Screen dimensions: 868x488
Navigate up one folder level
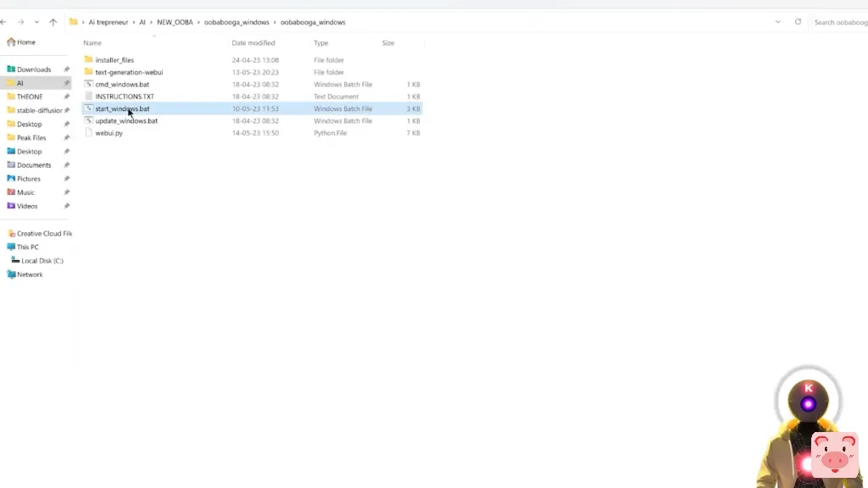pos(53,22)
